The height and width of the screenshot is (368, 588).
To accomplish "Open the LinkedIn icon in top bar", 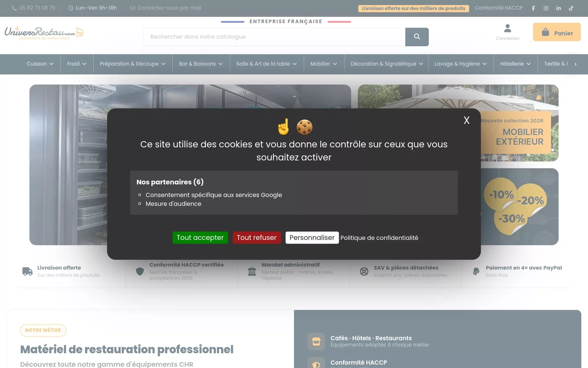I will pos(559,8).
